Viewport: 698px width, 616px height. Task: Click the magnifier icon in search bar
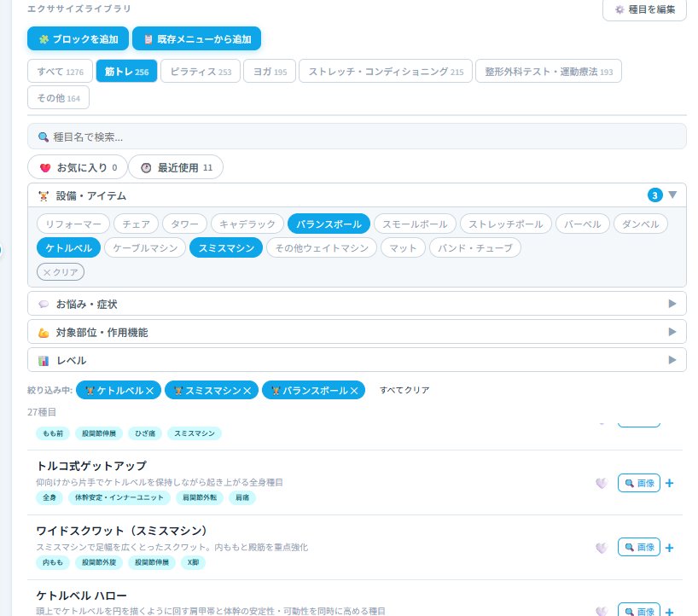tap(43, 137)
